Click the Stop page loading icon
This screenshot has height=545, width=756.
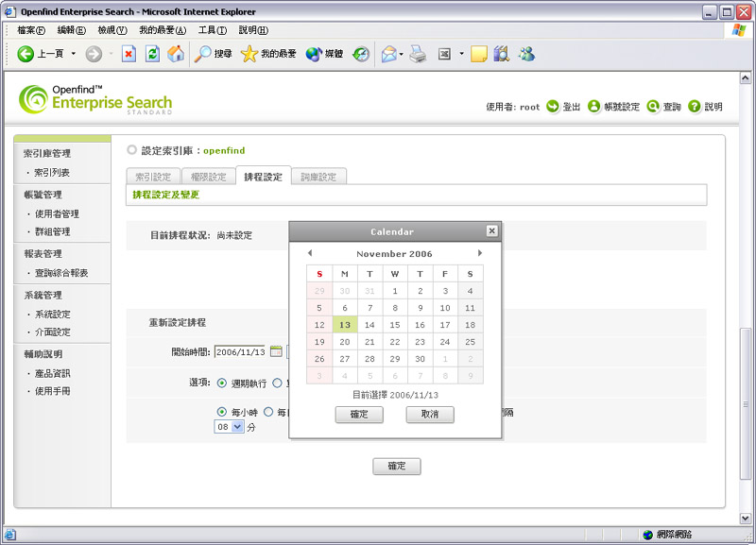point(129,54)
